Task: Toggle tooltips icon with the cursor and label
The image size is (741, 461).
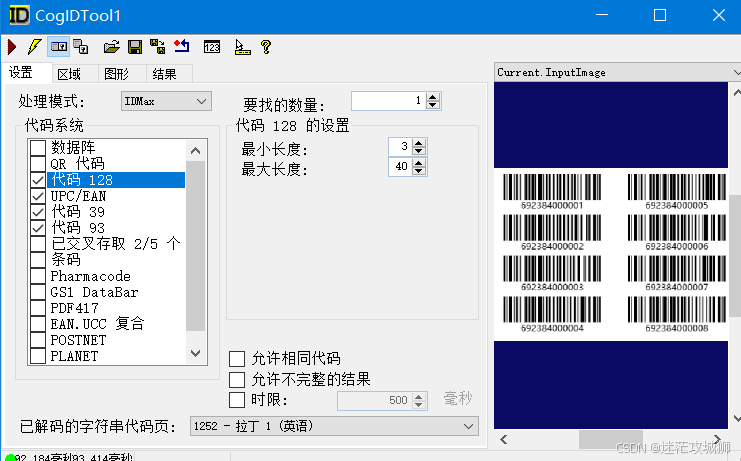Action: click(x=242, y=47)
